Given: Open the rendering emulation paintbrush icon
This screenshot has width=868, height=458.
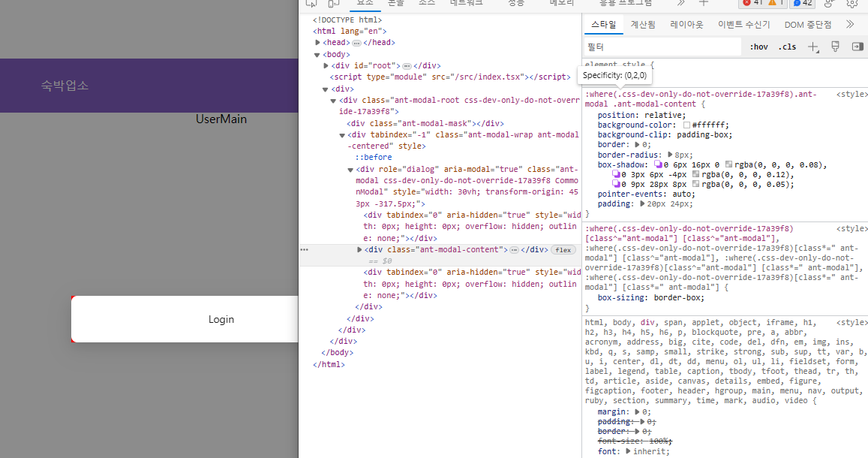Looking at the screenshot, I should click(835, 47).
